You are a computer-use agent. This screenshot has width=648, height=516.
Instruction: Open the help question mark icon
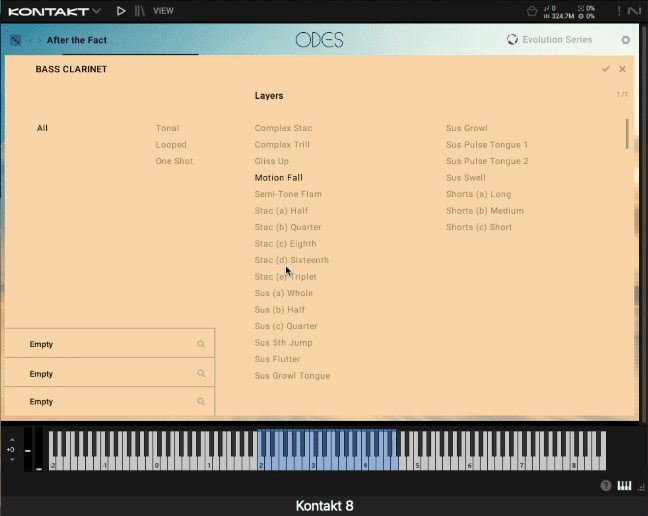[606, 486]
